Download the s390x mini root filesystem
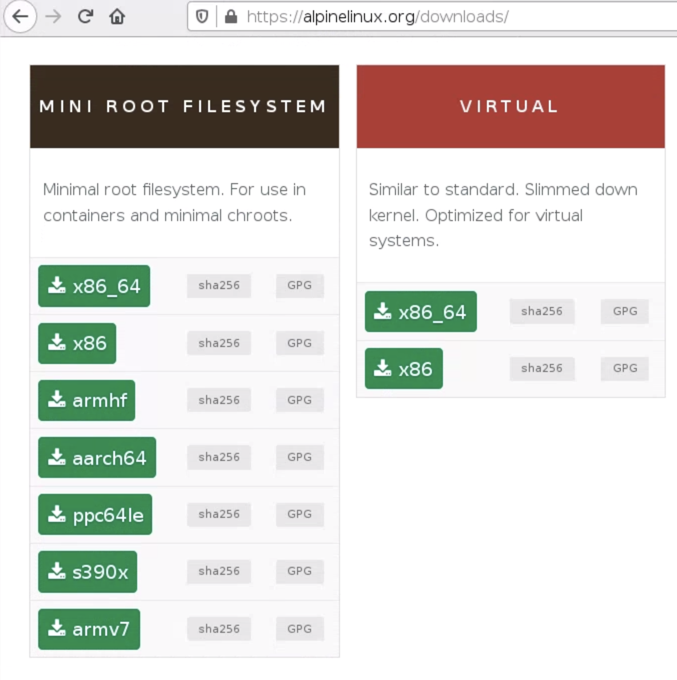 (x=88, y=572)
